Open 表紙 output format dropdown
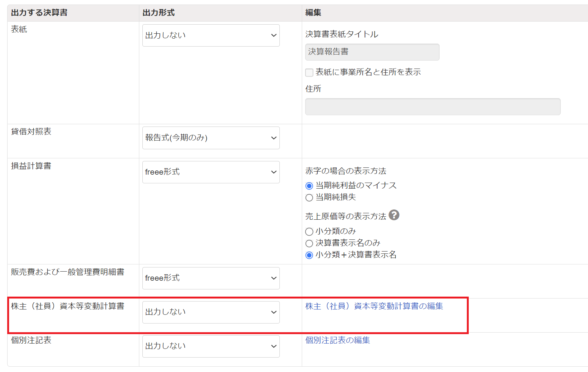The width and height of the screenshot is (588, 372). [x=211, y=35]
